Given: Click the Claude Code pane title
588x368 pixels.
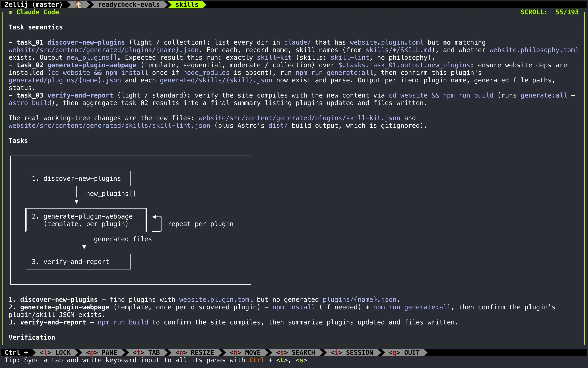Looking at the screenshot, I should pyautogui.click(x=38, y=12).
